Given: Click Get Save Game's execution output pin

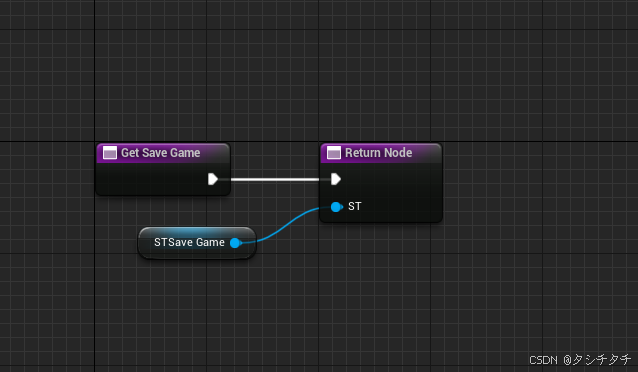Looking at the screenshot, I should (x=213, y=179).
